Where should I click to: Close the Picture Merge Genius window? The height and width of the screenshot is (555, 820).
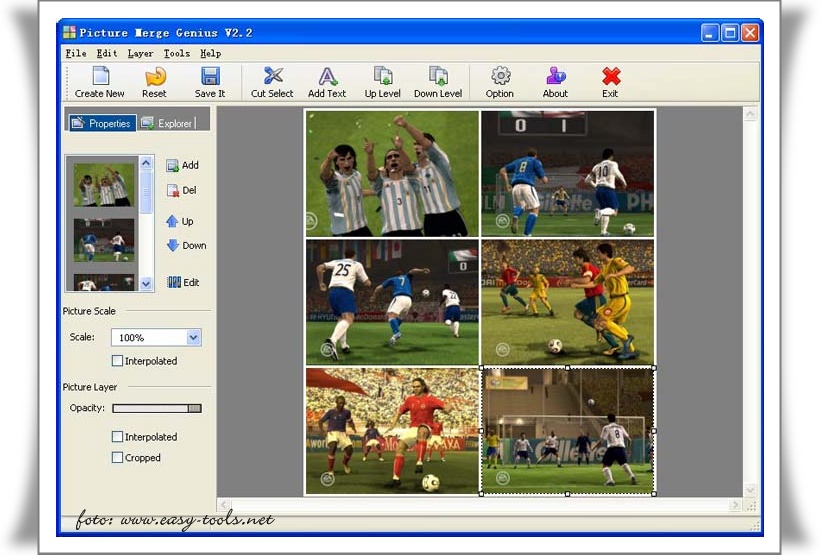749,33
